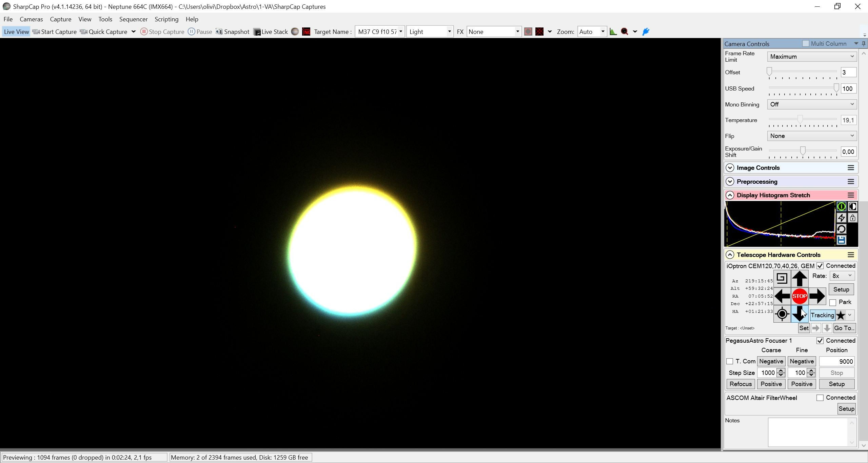868x463 pixels.
Task: Click the Go To.. button
Action: tap(844, 328)
